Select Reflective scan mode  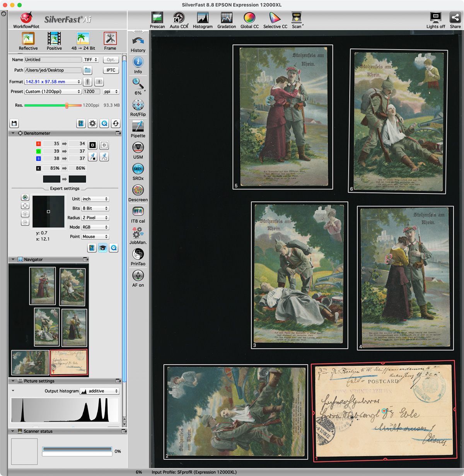[28, 41]
